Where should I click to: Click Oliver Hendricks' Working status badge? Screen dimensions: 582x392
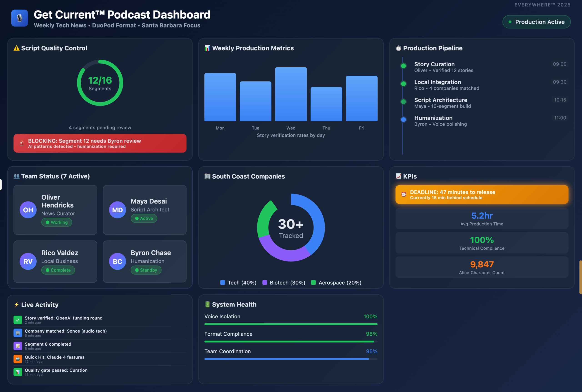coord(57,222)
